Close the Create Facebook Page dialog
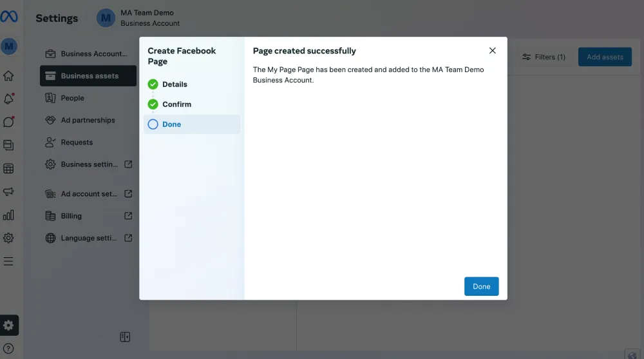Image resolution: width=644 pixels, height=359 pixels. click(493, 50)
